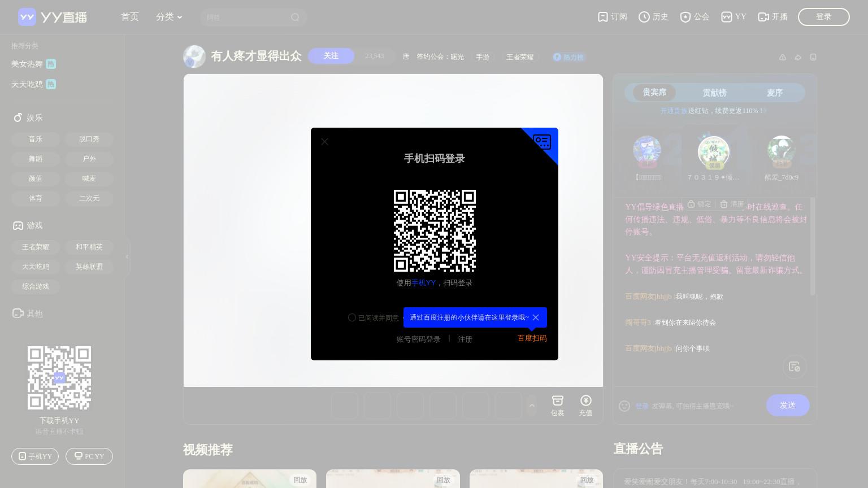Select the 音乐 category tag

tap(36, 139)
